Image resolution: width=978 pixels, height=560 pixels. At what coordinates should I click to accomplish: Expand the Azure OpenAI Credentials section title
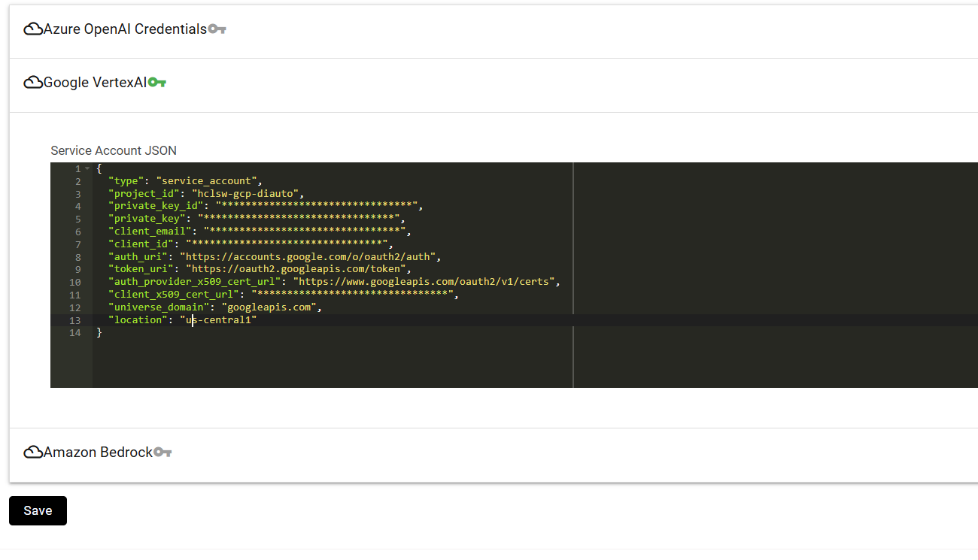[125, 29]
